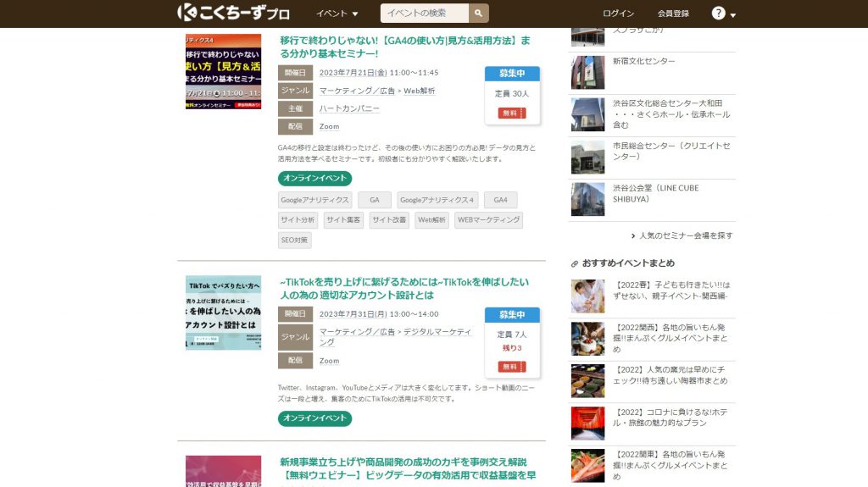Select the サイト集客 tag
The width and height of the screenshot is (868, 487).
tap(343, 219)
